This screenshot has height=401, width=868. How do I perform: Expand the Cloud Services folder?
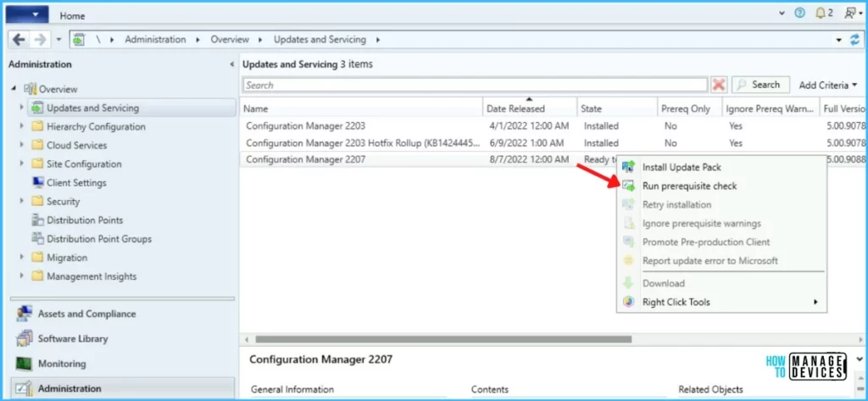[x=21, y=146]
